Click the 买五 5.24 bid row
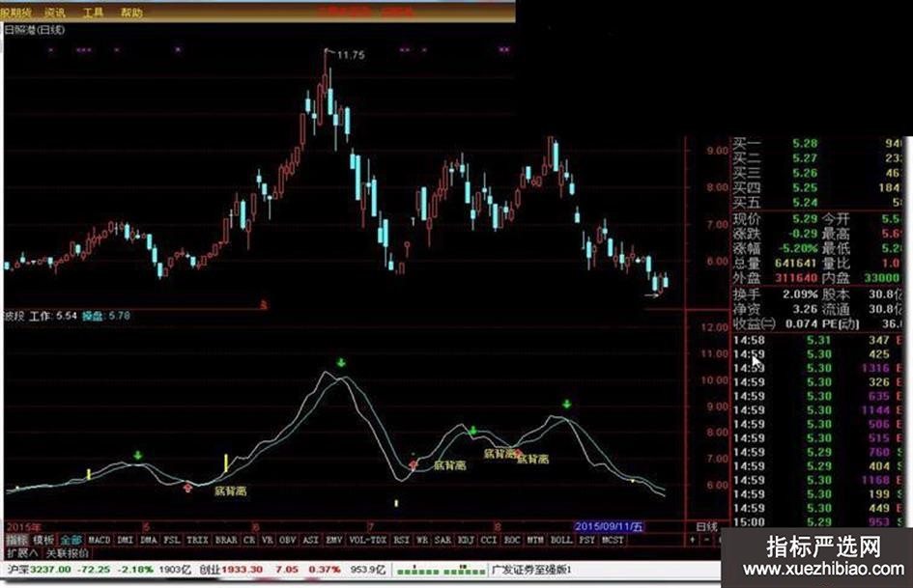913x588 pixels. coord(818,203)
